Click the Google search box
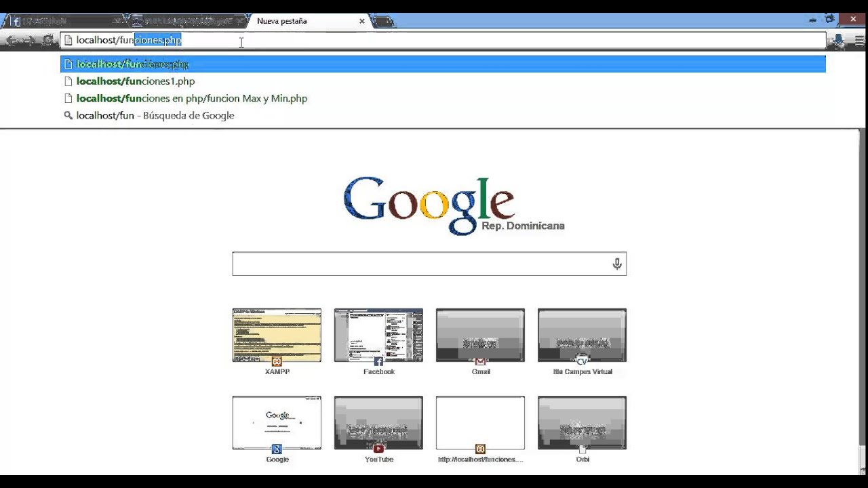Screen dimensions: 868x488 [429, 264]
